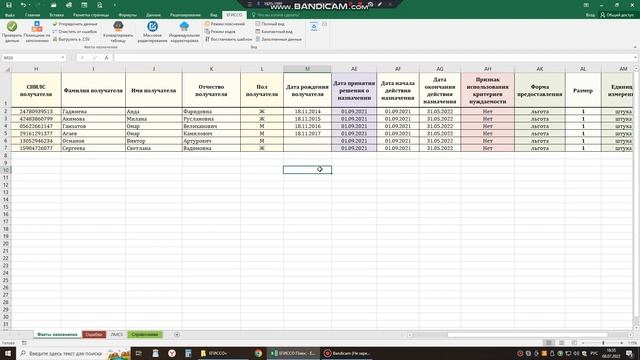Open the Данные ribbon tab
This screenshot has height=360, width=640.
153,15
